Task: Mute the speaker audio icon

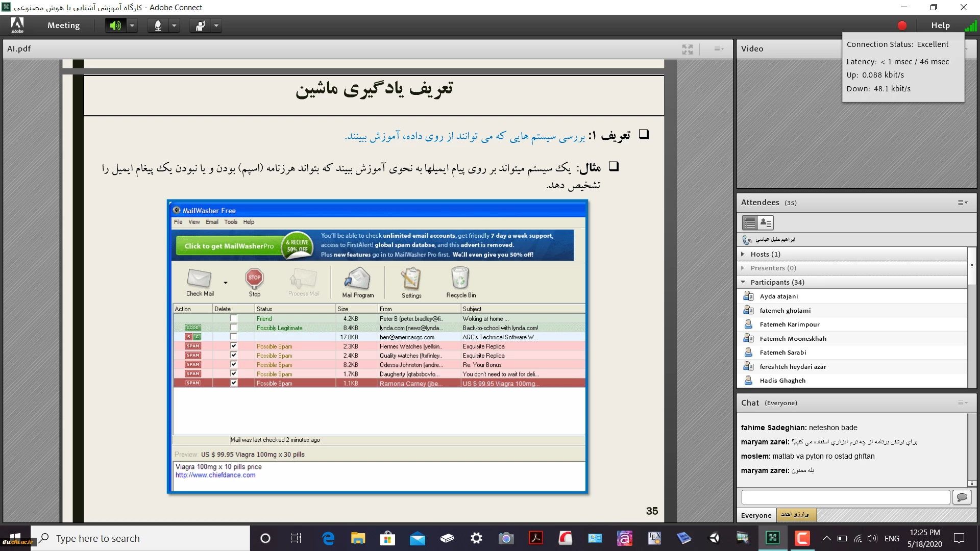Action: click(115, 26)
